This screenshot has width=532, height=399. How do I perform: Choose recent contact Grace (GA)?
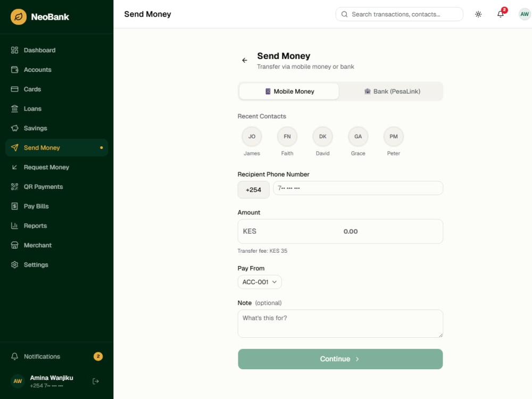pyautogui.click(x=358, y=142)
